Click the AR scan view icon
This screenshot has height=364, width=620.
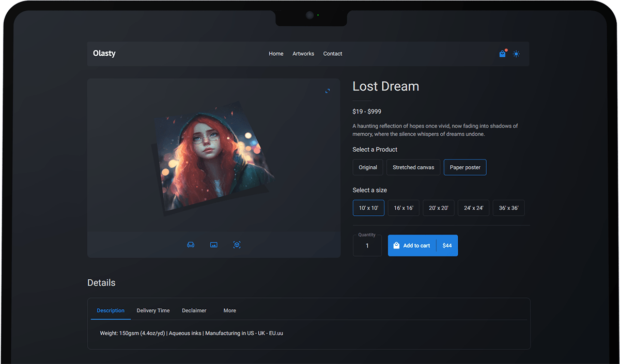click(237, 245)
